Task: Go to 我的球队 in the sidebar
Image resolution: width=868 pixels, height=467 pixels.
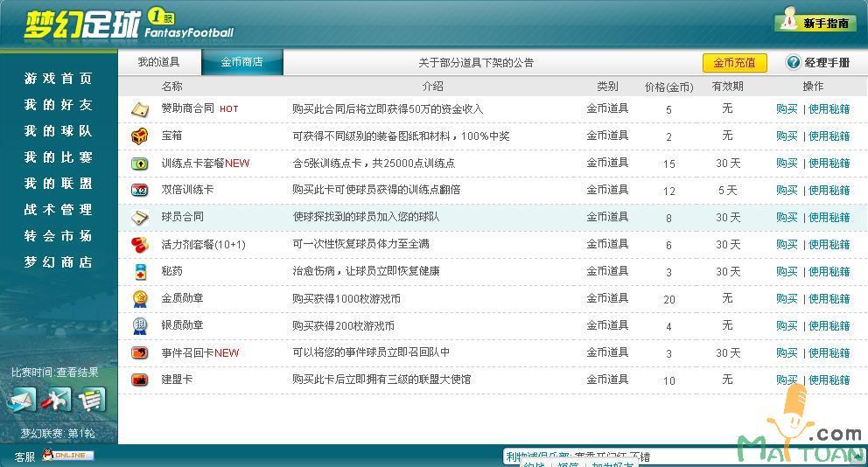Action: point(58,131)
